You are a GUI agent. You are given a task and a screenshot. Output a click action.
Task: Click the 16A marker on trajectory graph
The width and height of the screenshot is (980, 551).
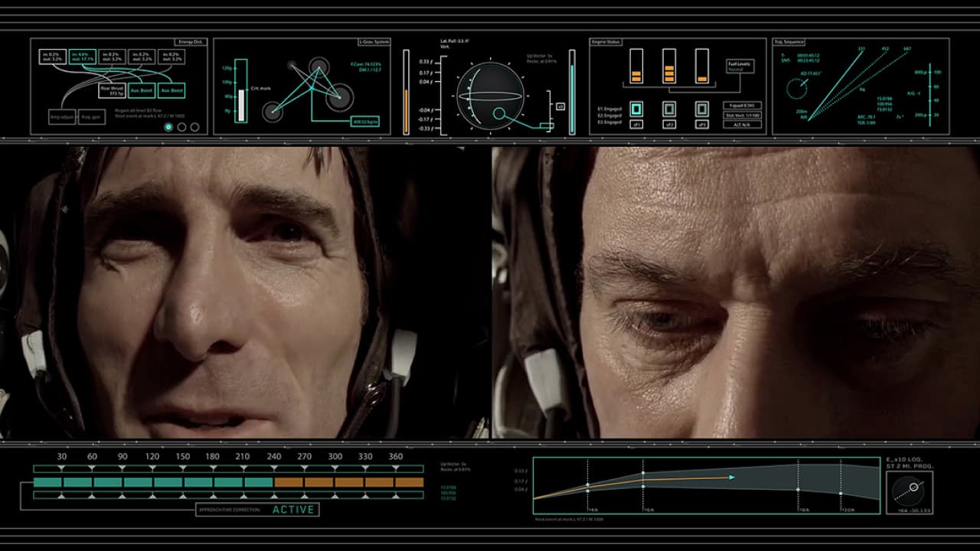[x=649, y=508]
